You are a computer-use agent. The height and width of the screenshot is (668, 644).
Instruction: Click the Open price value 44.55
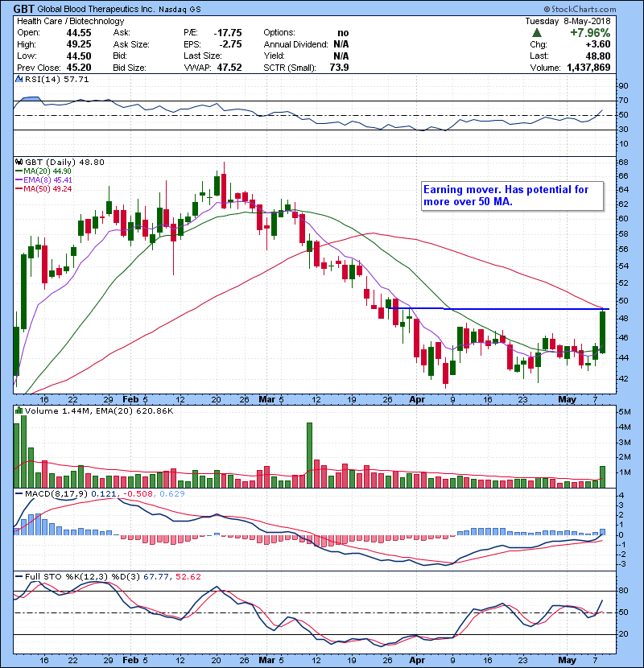[x=79, y=33]
